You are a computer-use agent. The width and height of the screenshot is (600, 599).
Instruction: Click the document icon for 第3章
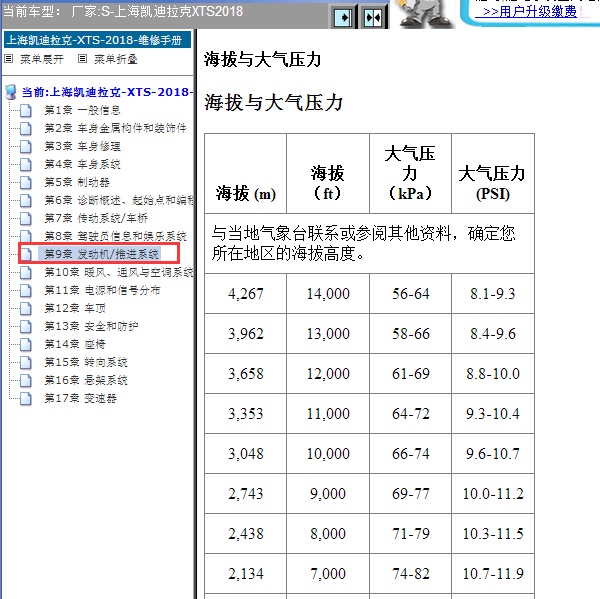26,146
